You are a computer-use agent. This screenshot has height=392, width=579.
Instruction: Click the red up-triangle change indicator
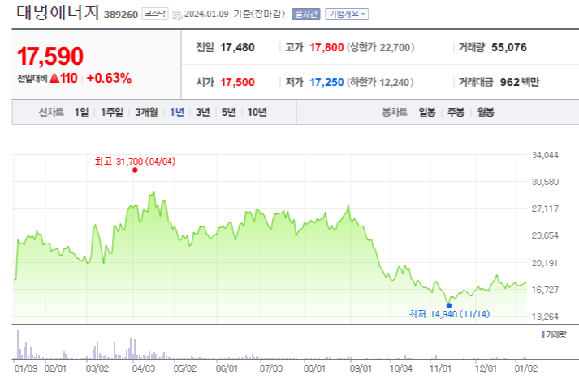(54, 78)
